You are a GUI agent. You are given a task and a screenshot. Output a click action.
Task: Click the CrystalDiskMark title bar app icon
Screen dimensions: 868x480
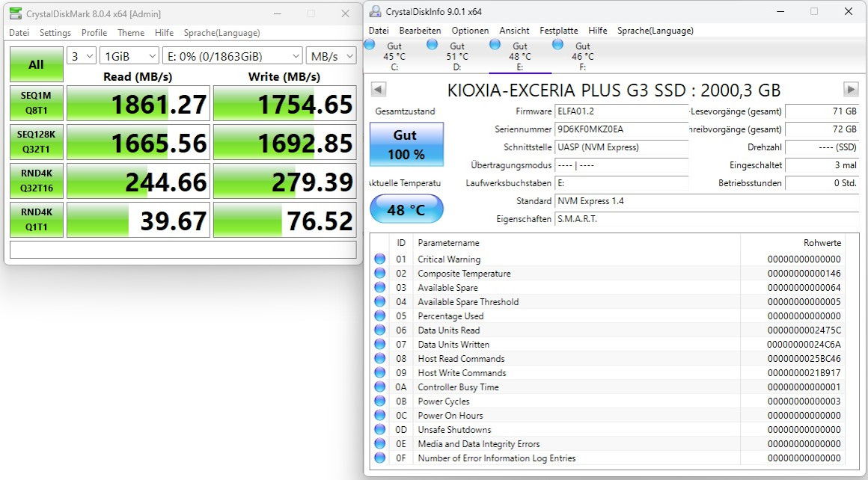tap(15, 13)
